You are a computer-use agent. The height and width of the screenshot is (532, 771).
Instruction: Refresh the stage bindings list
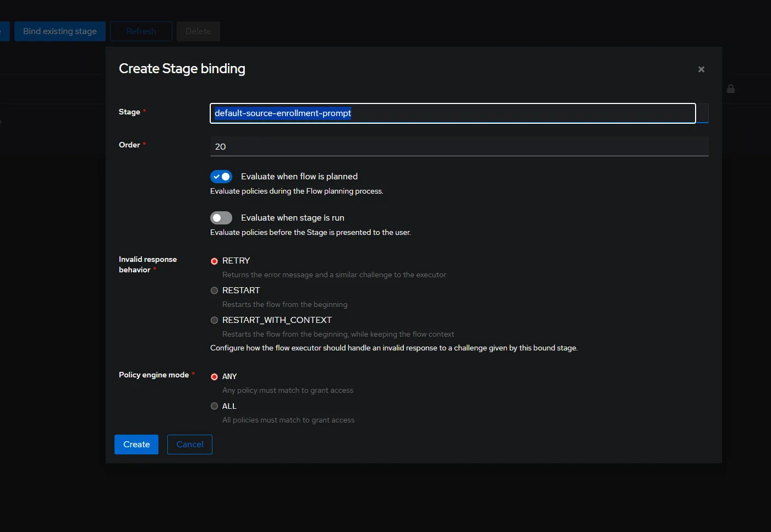pos(141,31)
